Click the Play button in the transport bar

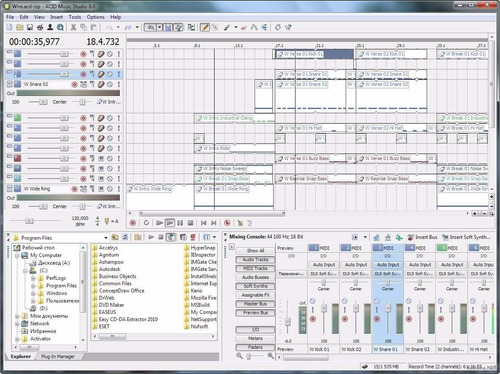tap(170, 223)
